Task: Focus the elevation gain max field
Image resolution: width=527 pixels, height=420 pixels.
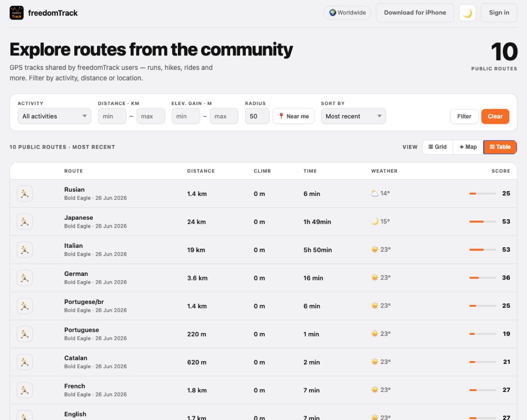Action: point(224,116)
